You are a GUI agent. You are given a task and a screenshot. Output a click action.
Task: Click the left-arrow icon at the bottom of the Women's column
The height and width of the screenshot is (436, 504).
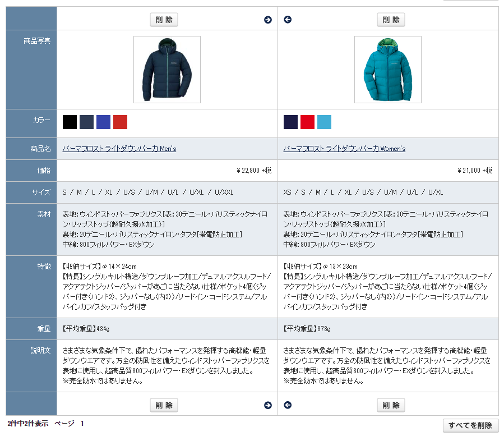pyautogui.click(x=288, y=405)
